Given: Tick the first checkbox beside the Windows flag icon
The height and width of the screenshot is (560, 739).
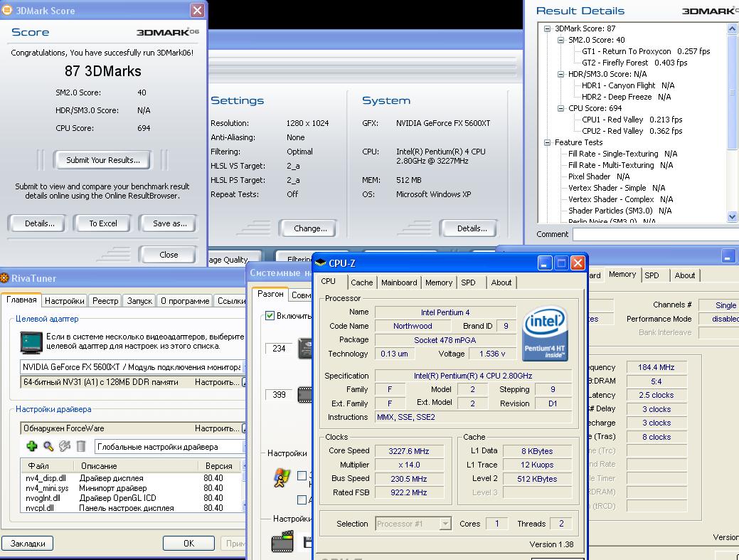Looking at the screenshot, I should (x=302, y=475).
